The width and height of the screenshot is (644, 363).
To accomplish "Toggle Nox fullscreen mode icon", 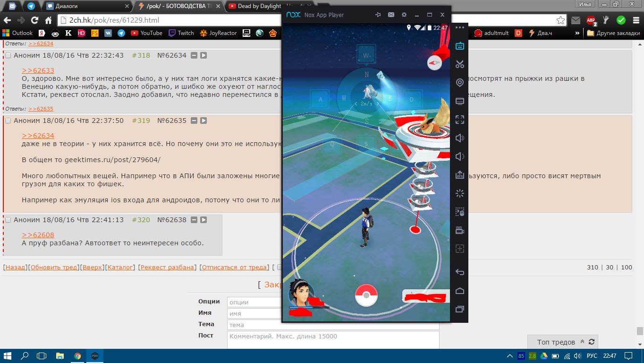I will click(x=460, y=120).
